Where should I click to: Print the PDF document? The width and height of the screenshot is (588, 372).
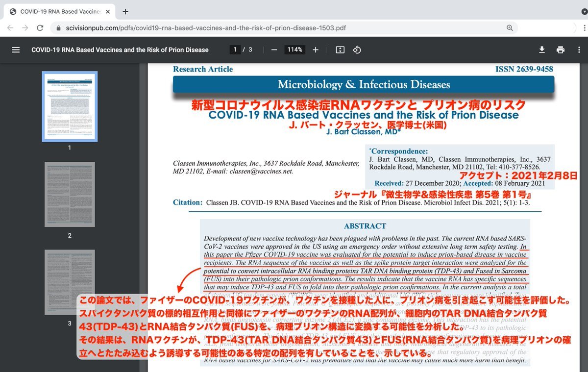click(x=561, y=50)
